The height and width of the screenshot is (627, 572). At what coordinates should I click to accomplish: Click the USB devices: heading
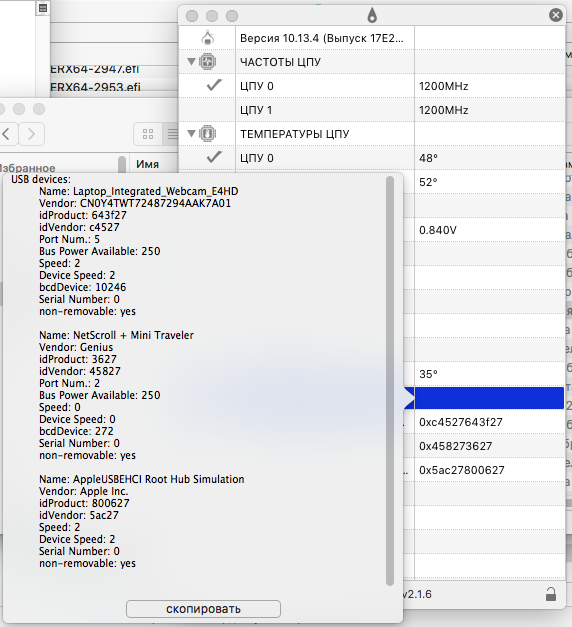41,179
